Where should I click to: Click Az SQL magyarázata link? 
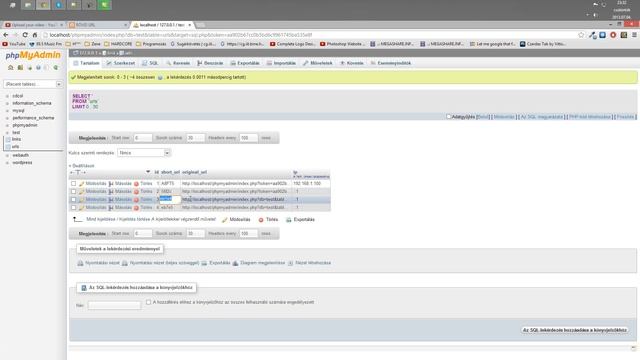tap(542, 117)
